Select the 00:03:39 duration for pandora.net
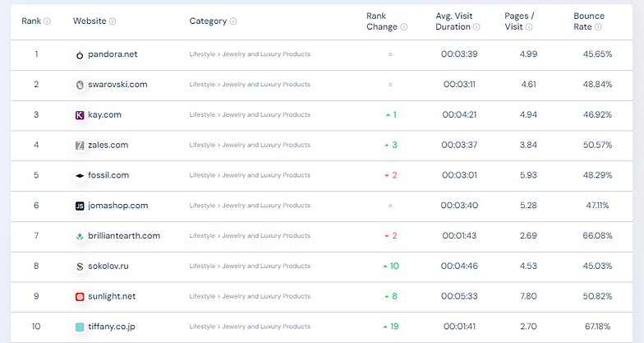The image size is (644, 343). tap(459, 54)
